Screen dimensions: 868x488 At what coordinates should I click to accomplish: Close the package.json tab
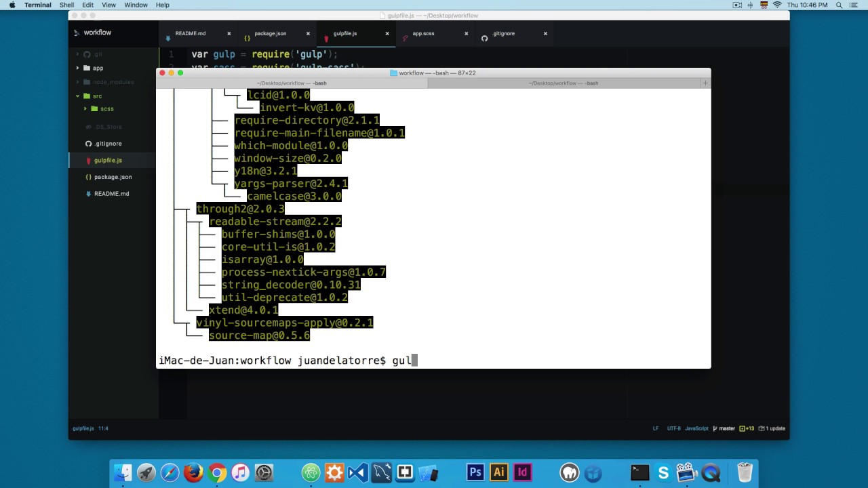coord(308,33)
